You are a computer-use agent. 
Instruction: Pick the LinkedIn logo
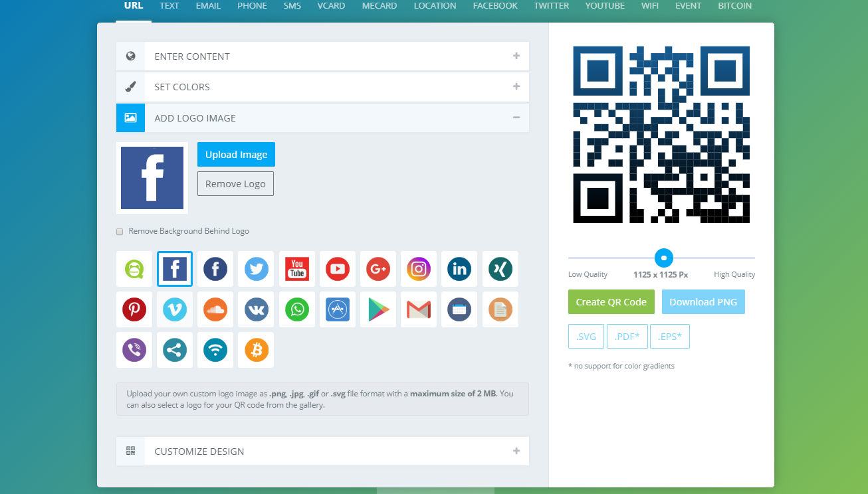click(459, 269)
